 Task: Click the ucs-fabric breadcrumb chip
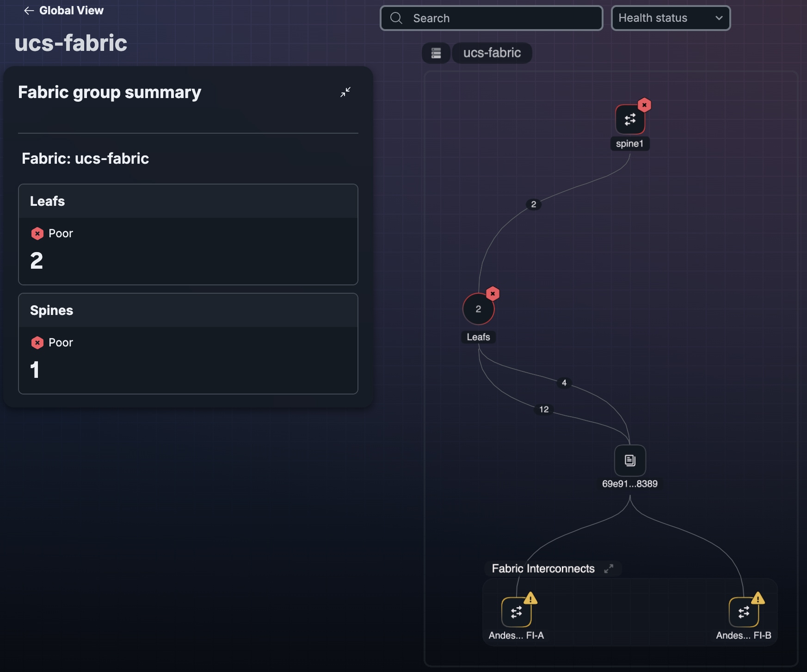(x=492, y=53)
